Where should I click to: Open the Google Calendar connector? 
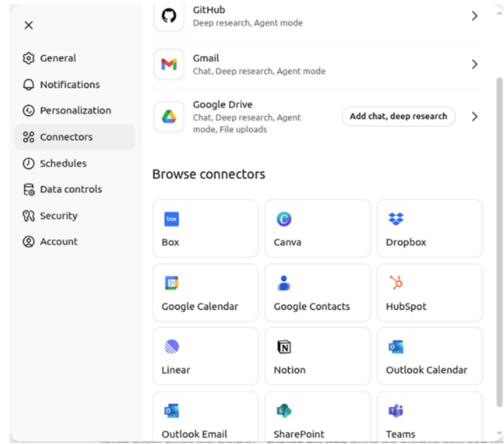point(205,292)
